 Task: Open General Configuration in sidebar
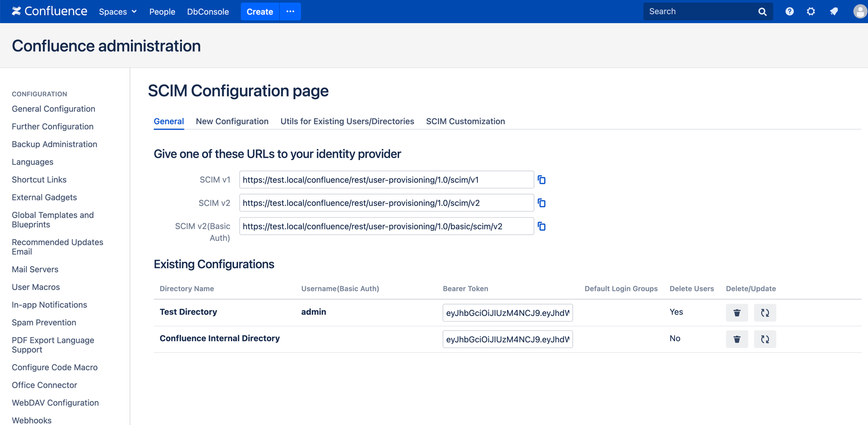(x=53, y=109)
